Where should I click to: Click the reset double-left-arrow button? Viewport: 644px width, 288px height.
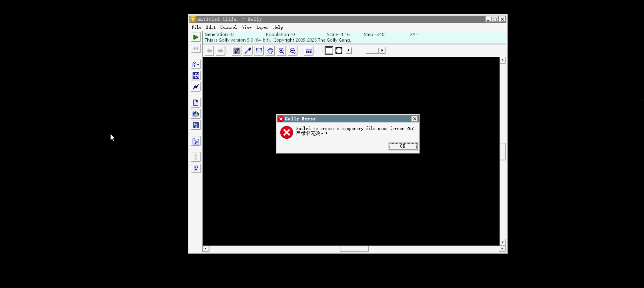point(196,49)
